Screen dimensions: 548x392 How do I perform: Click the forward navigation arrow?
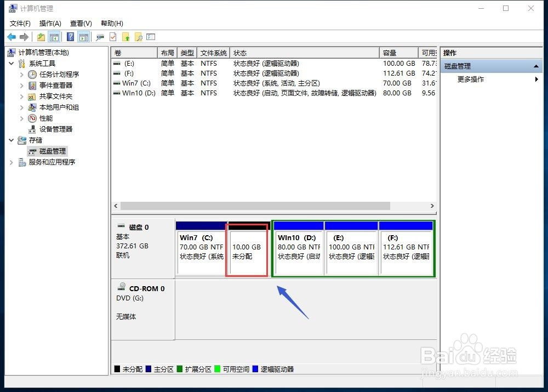click(x=24, y=37)
